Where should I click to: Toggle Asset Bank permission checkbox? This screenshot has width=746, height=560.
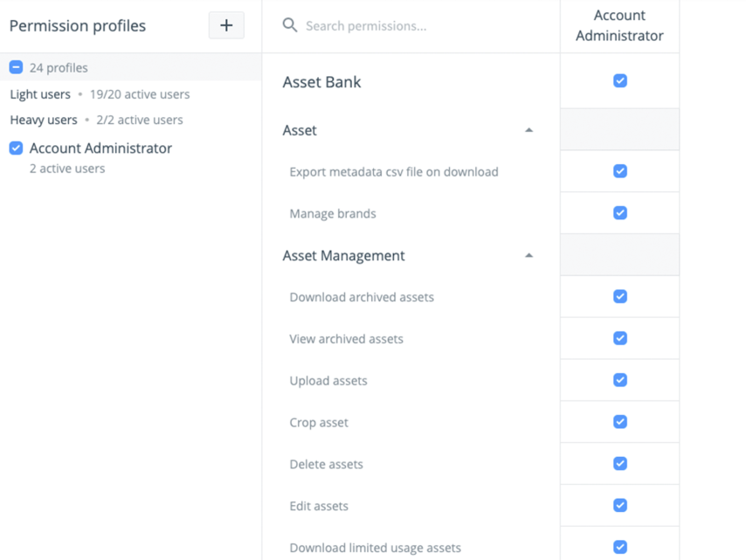tap(620, 80)
